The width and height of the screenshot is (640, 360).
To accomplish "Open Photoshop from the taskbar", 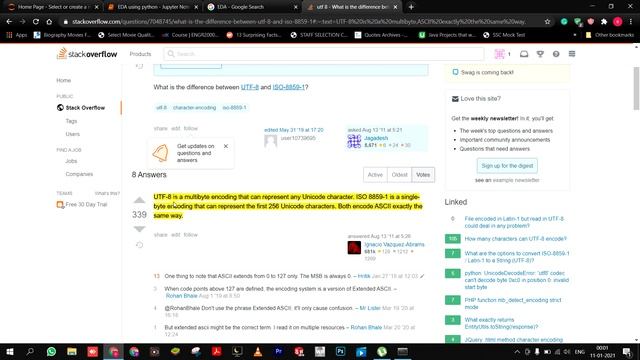I will 340,351.
